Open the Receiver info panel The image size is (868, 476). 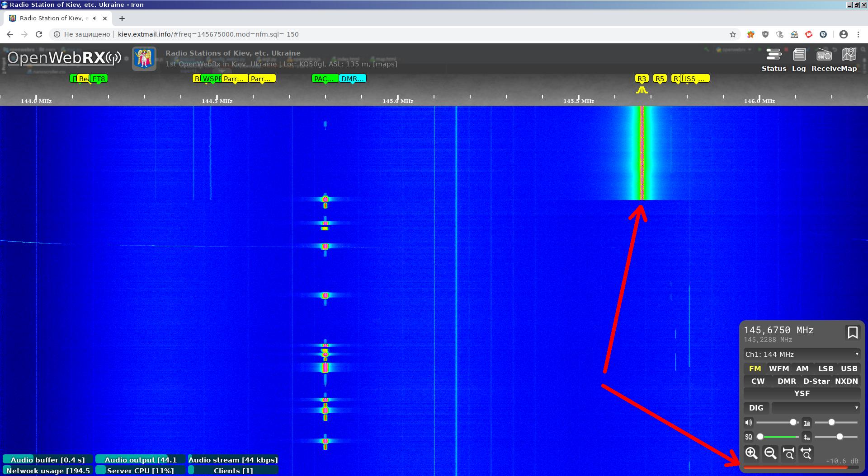tap(824, 56)
